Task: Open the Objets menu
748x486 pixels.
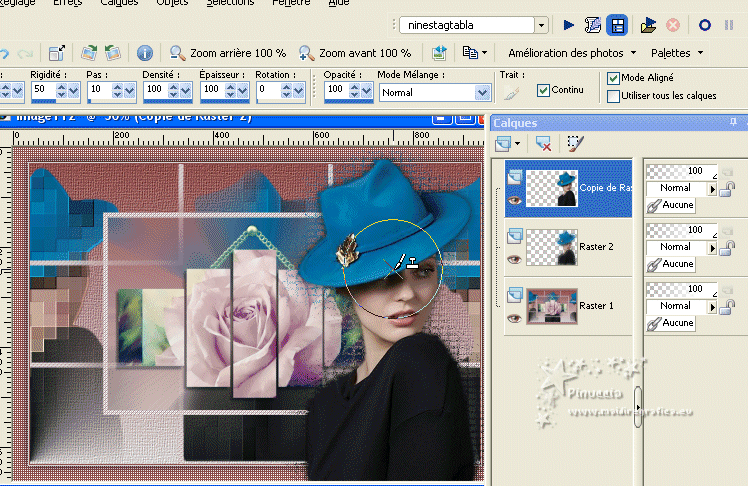Action: tap(171, 3)
